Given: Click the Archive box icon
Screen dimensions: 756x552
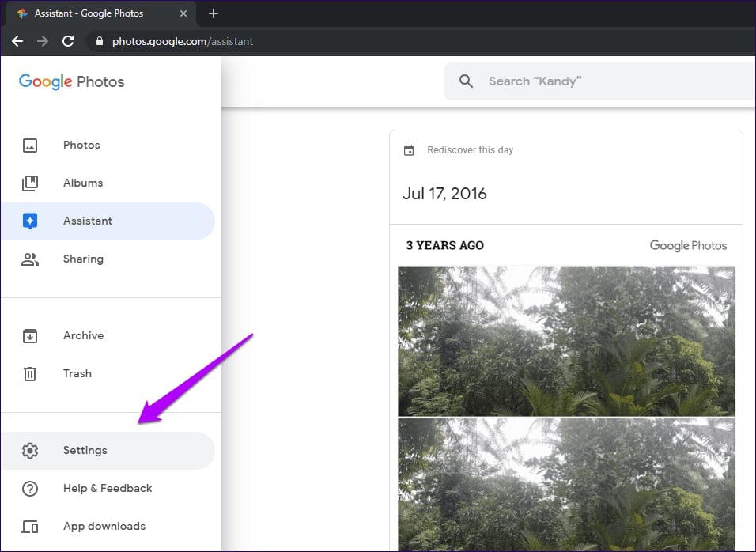Looking at the screenshot, I should [x=30, y=335].
